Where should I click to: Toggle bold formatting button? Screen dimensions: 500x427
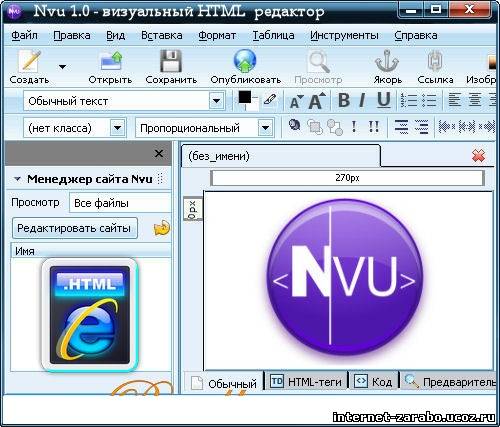(344, 100)
